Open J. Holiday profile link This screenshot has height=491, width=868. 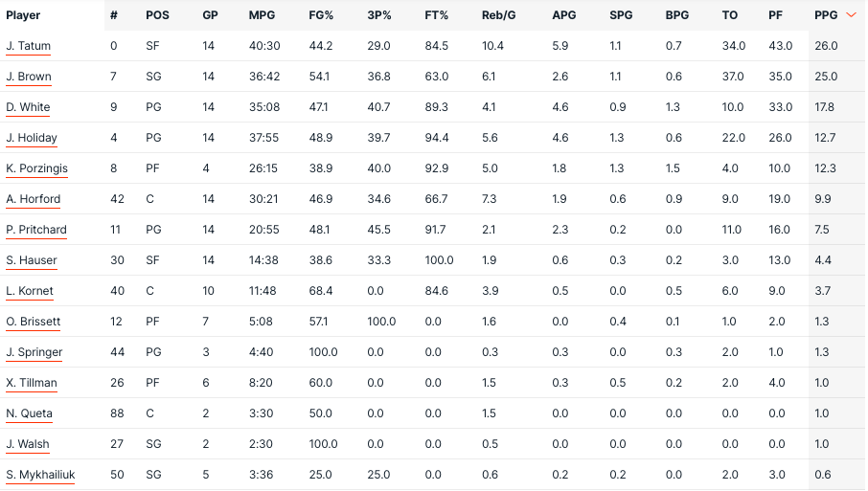[x=32, y=138]
